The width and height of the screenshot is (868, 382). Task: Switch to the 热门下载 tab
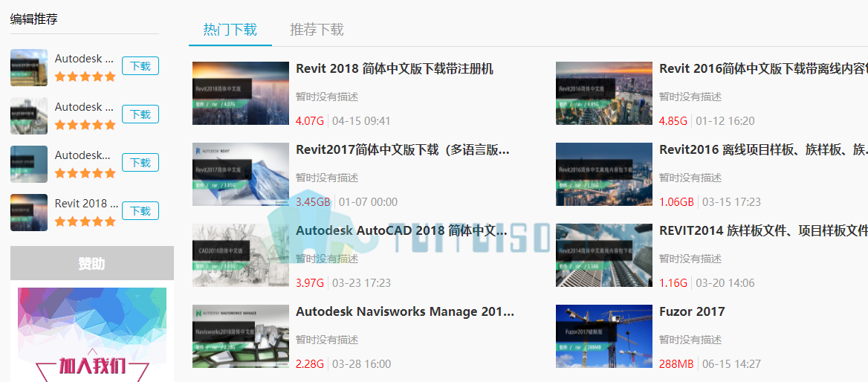230,29
